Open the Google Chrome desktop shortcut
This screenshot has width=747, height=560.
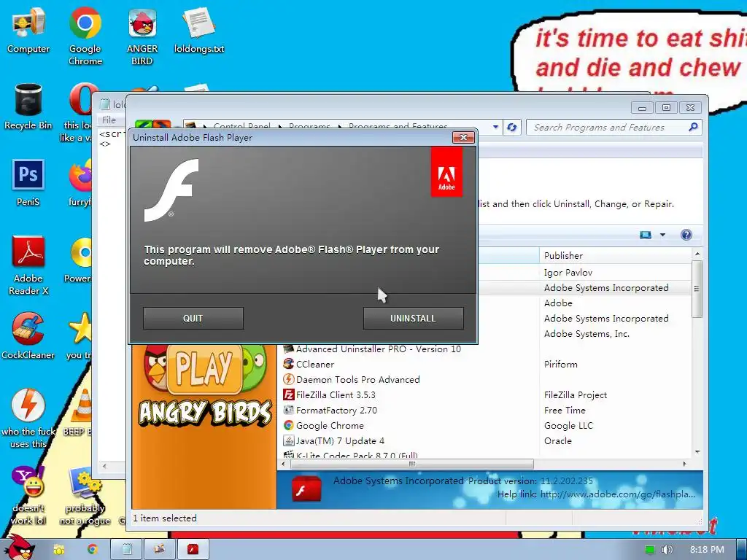(x=85, y=36)
